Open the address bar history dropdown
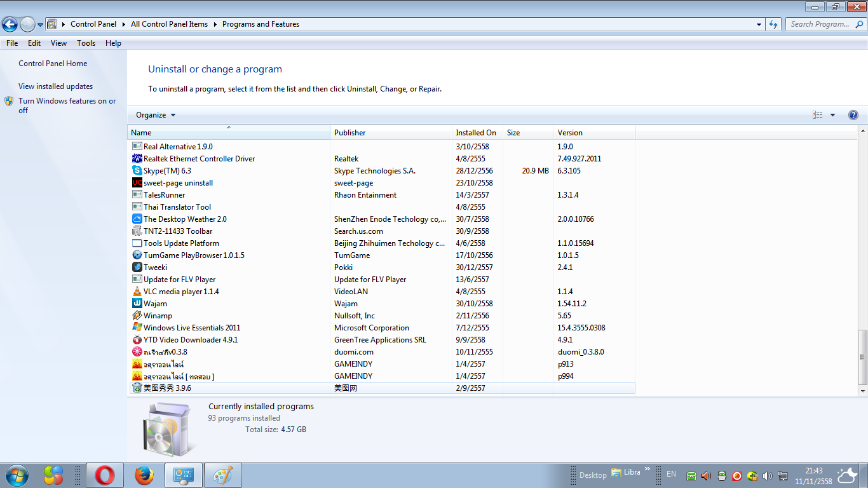This screenshot has width=868, height=488. point(759,24)
